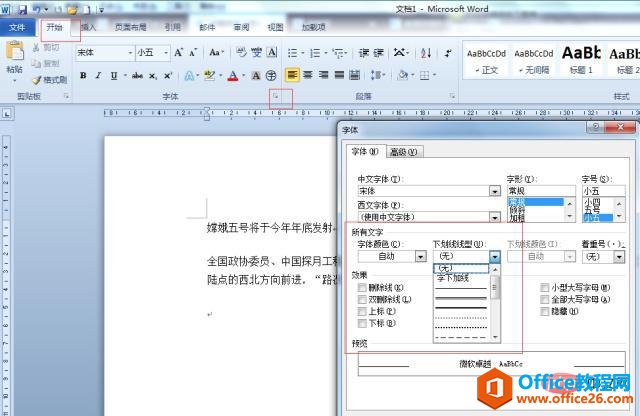The image size is (640, 416).
Task: Toggle the 隐藏 hidden text checkbox
Action: click(x=544, y=311)
